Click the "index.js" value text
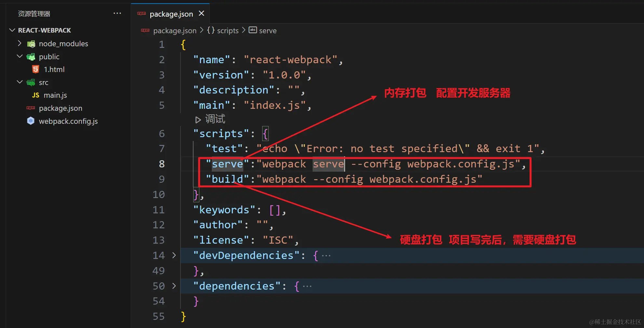Screen dimensions: 644x328 click(275, 105)
